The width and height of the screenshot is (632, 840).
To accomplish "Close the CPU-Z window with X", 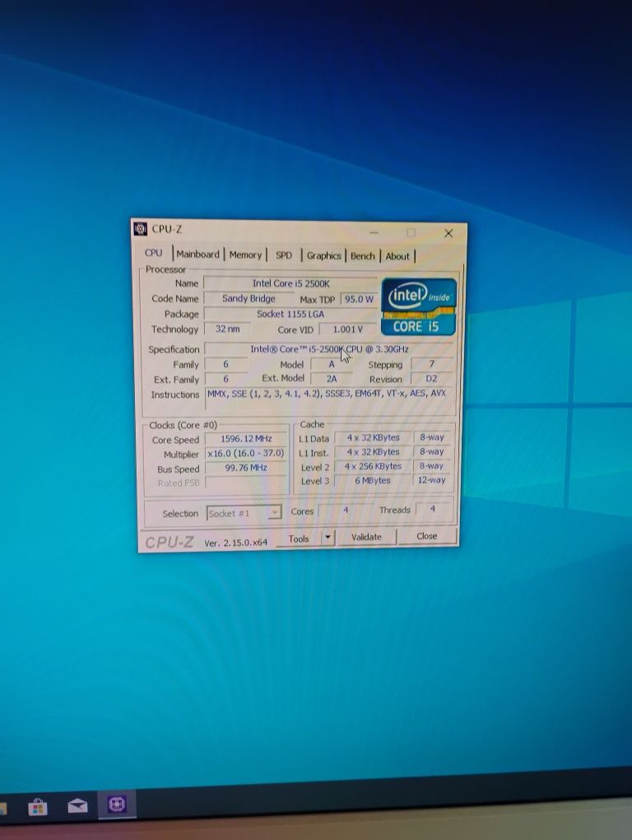I will pos(448,233).
